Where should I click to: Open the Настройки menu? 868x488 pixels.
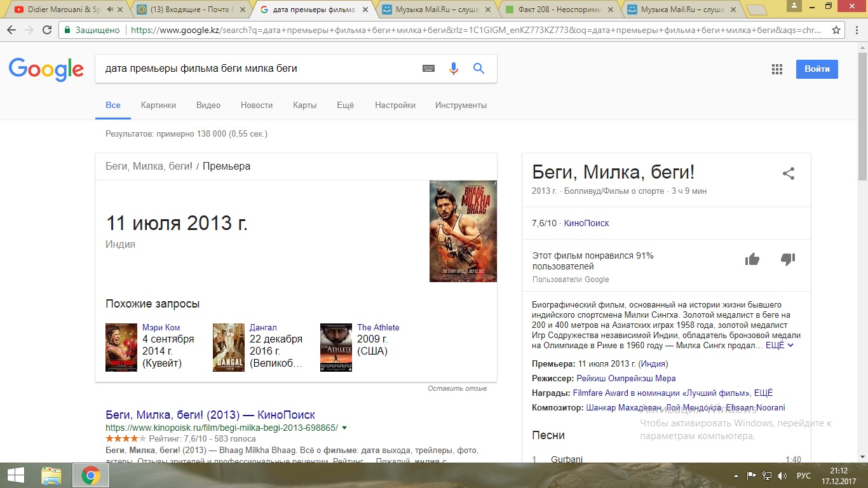click(x=395, y=105)
